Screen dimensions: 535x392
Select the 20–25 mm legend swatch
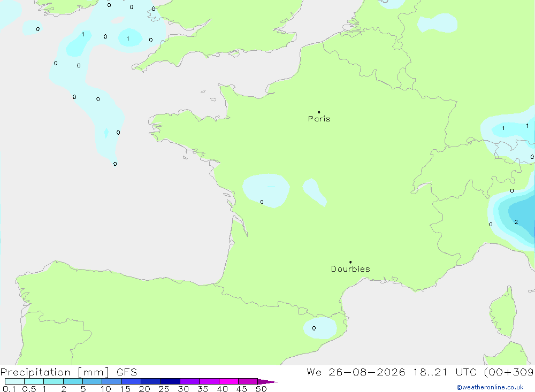tap(151, 381)
